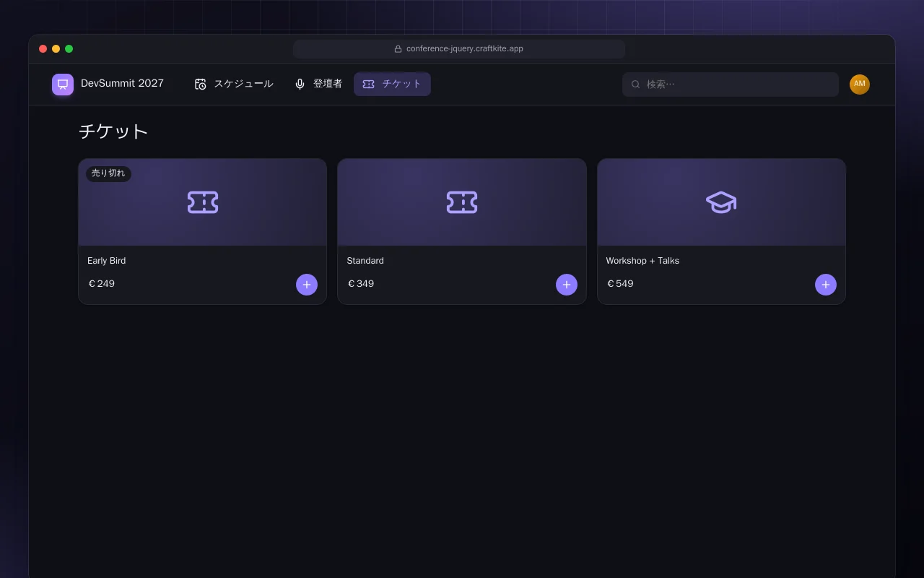This screenshot has width=924, height=578.
Task: Click the schedule calendar icon
Action: coord(201,84)
